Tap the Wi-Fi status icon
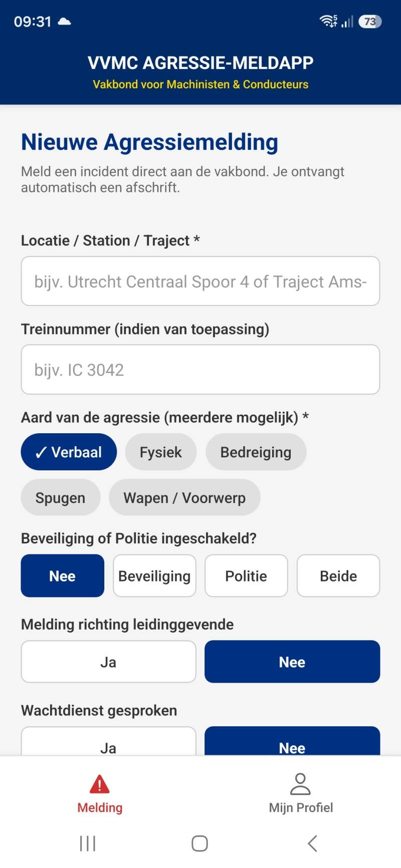This screenshot has height=868, width=401. (328, 21)
